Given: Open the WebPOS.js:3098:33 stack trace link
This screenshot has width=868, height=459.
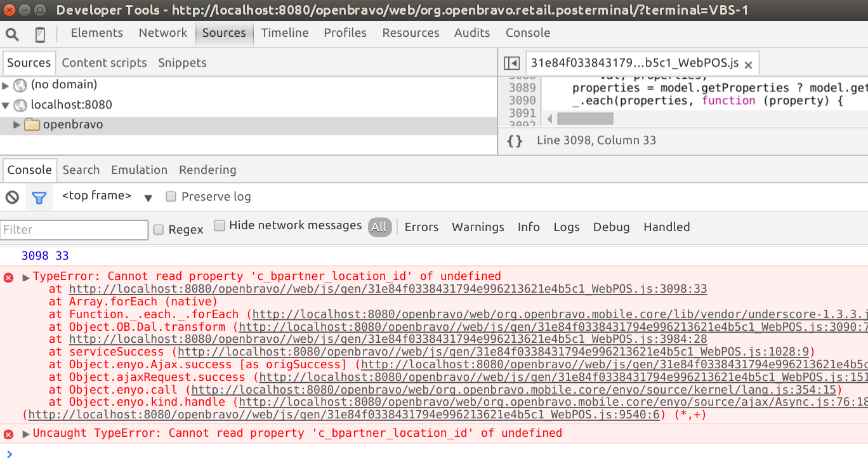Looking at the screenshot, I should click(x=388, y=289).
